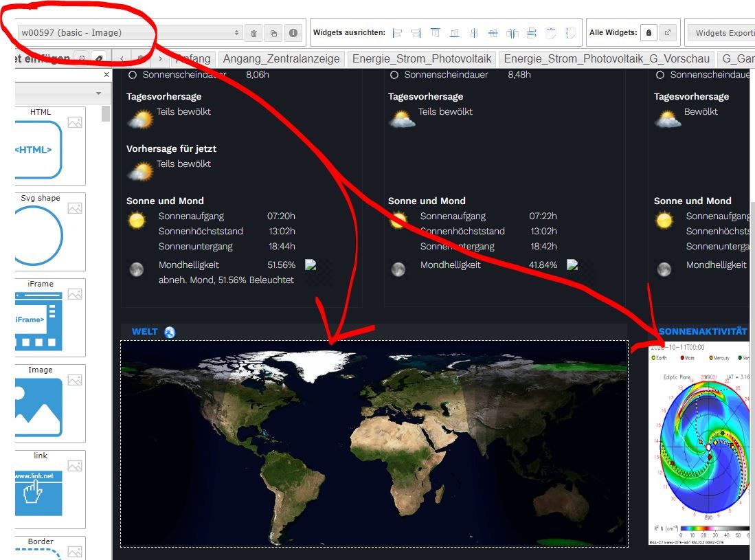Click Widgets Exportieren button
Image resolution: width=755 pixels, height=560 pixels.
(x=722, y=33)
